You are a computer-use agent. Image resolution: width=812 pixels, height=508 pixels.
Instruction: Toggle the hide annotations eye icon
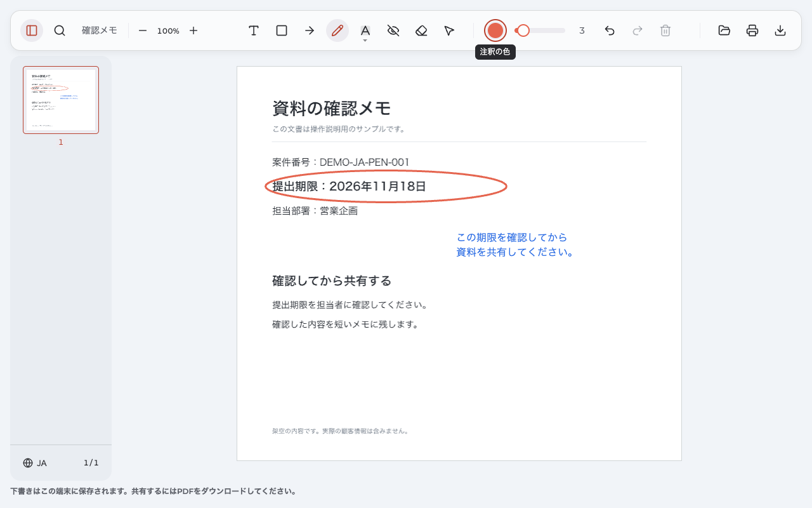(393, 30)
